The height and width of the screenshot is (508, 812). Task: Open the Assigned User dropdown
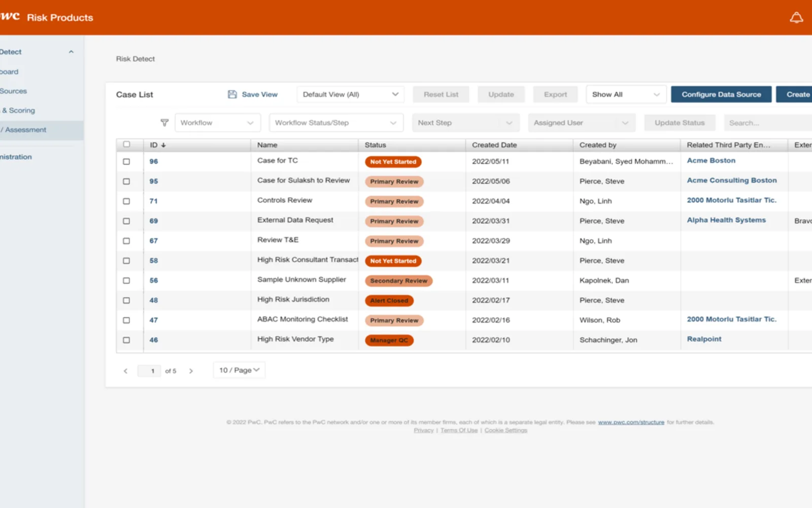(x=582, y=123)
